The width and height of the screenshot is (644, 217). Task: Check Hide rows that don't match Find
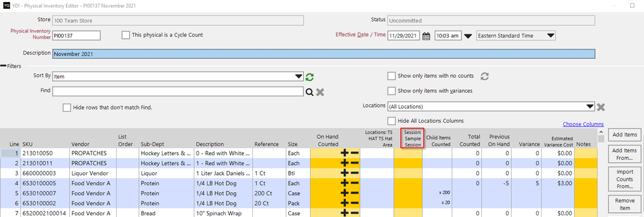click(x=66, y=108)
